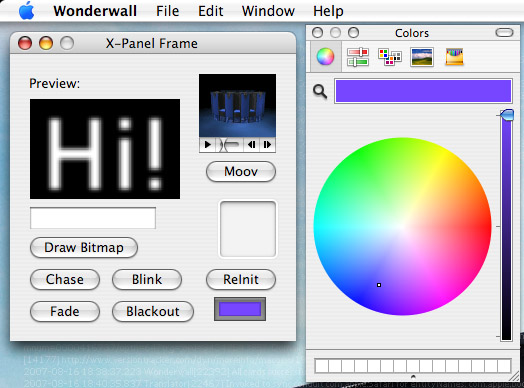
Task: Activate the magnifying glass color sampler
Action: pos(320,91)
